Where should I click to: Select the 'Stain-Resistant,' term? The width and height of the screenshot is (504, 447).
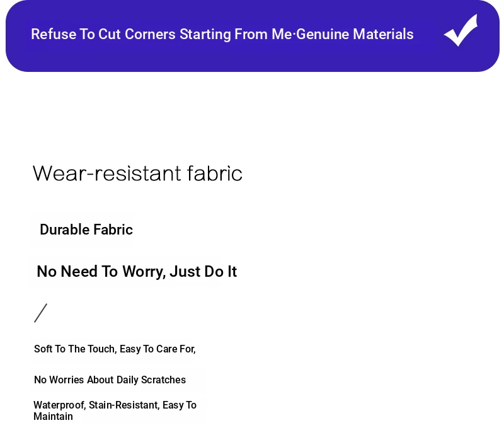point(124,405)
